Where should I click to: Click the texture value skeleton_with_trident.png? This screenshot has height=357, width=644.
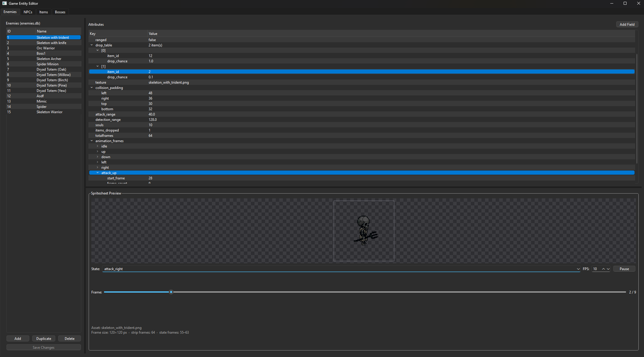click(168, 82)
